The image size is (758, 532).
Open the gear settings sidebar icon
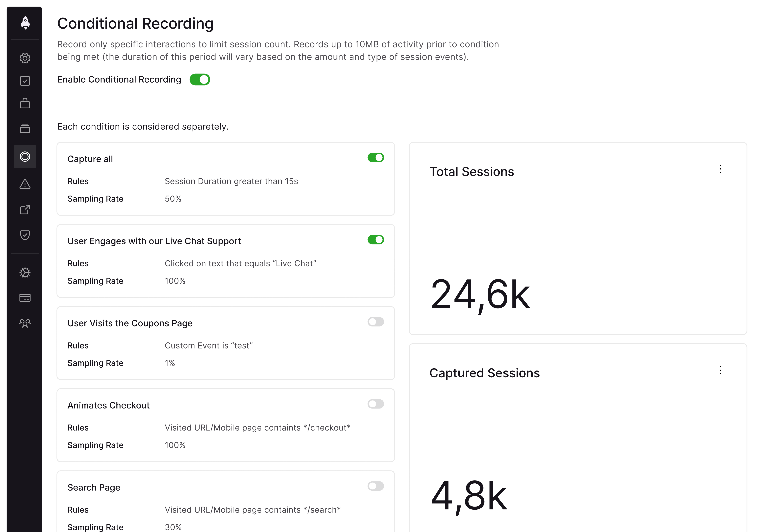point(25,58)
